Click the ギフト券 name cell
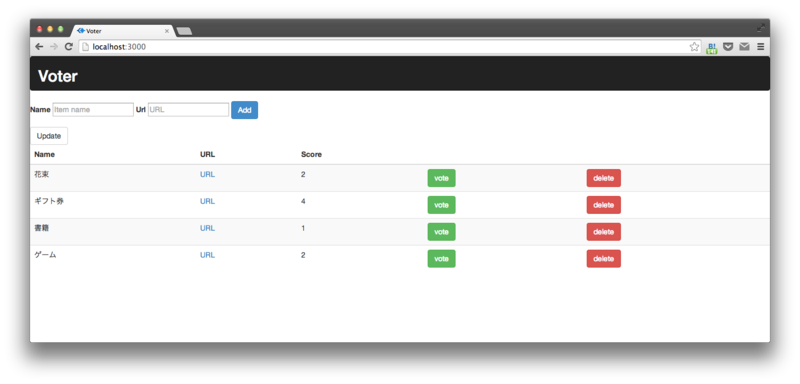 tap(49, 201)
